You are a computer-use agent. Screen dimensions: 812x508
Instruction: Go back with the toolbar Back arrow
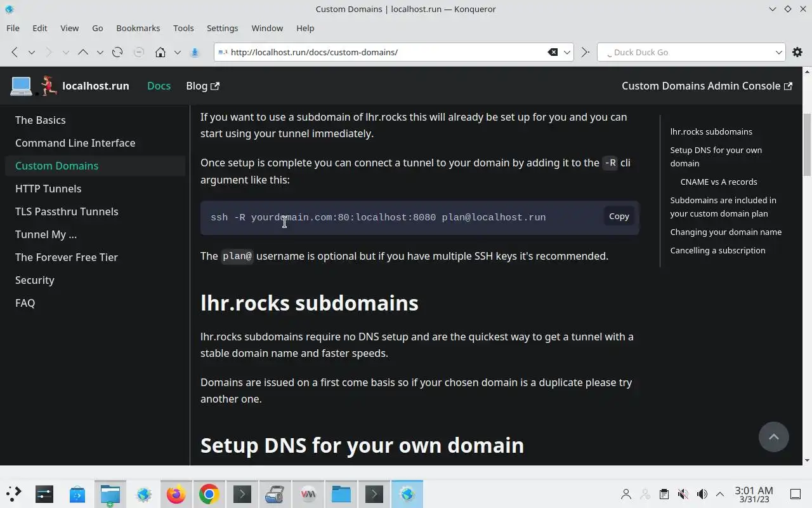(15, 52)
